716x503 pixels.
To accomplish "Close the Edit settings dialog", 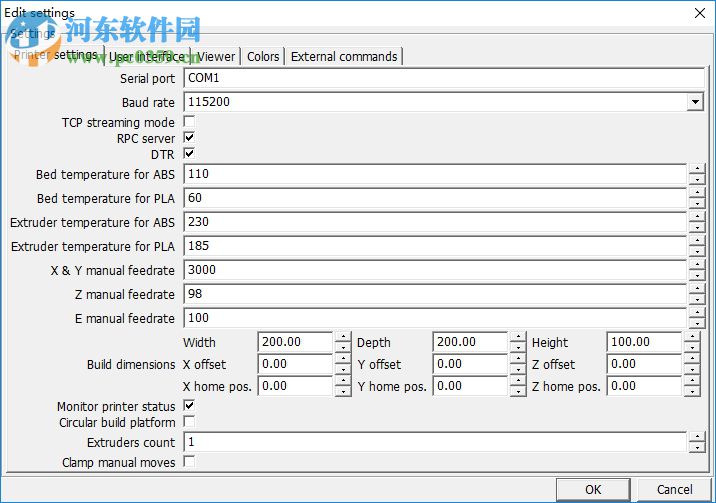I will pos(700,13).
